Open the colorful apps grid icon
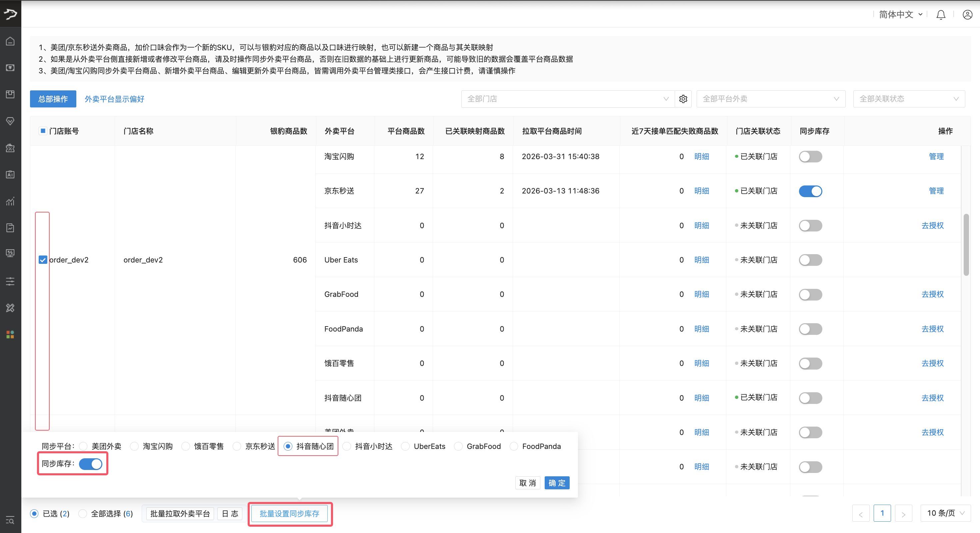Screen dimensions: 980x533 coord(10,335)
